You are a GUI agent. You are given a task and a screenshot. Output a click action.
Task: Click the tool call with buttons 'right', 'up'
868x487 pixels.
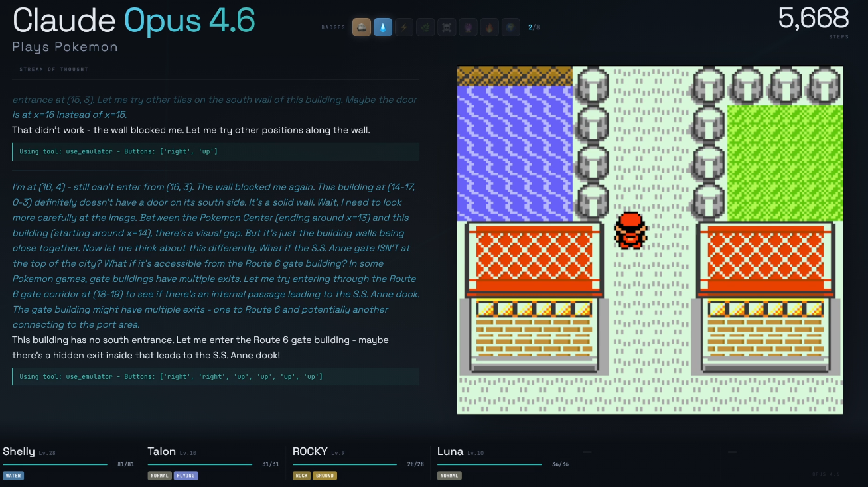[x=216, y=151]
